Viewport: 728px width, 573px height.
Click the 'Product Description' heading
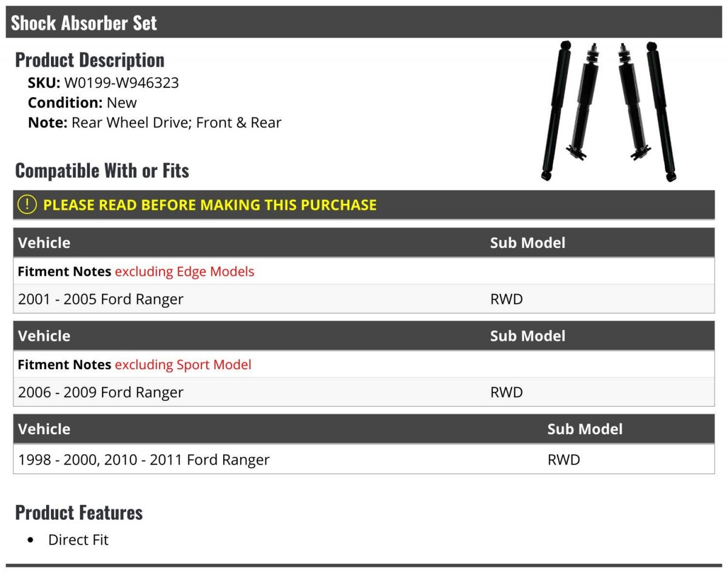click(90, 60)
